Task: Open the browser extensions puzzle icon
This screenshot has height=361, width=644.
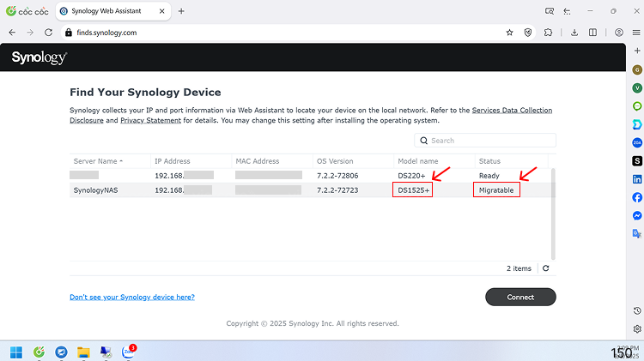Action: (549, 33)
